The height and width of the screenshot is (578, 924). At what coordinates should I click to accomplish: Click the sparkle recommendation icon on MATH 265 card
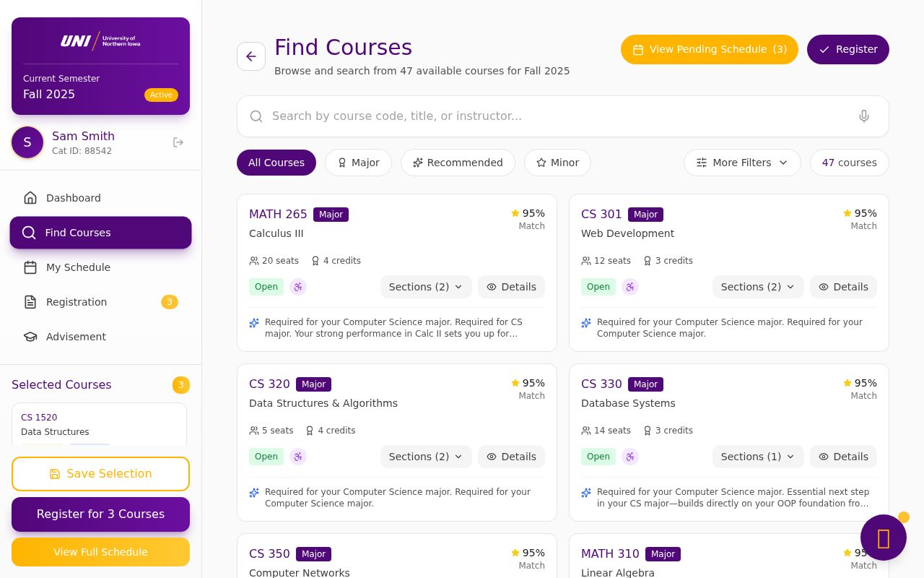tap(254, 323)
